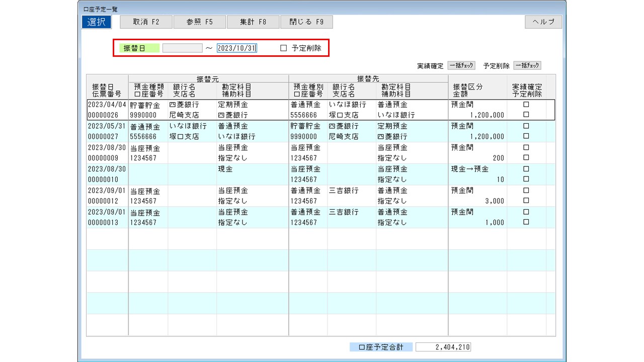Check 予定削除 for slip 00000012
Image resolution: width=644 pixels, height=362 pixels.
pyautogui.click(x=526, y=201)
